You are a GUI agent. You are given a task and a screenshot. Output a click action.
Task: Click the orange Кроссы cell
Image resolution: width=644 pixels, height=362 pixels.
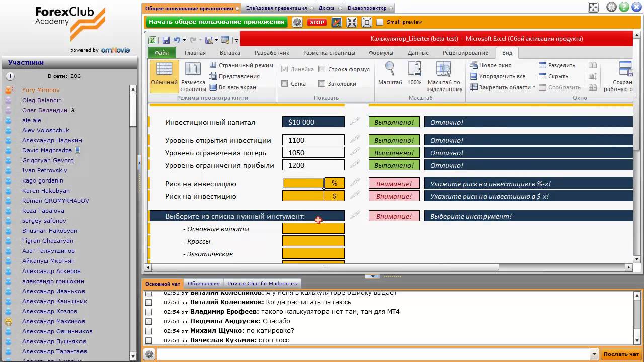313,241
